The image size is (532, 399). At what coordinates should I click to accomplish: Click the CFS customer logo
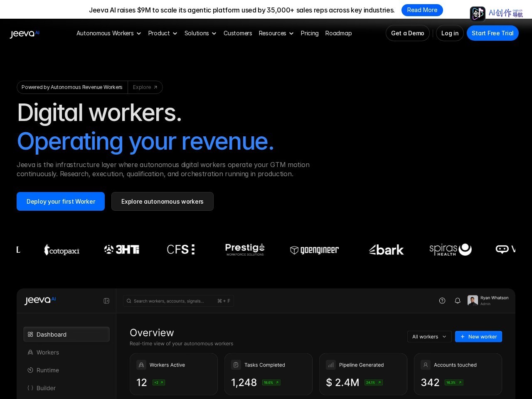[x=181, y=249]
